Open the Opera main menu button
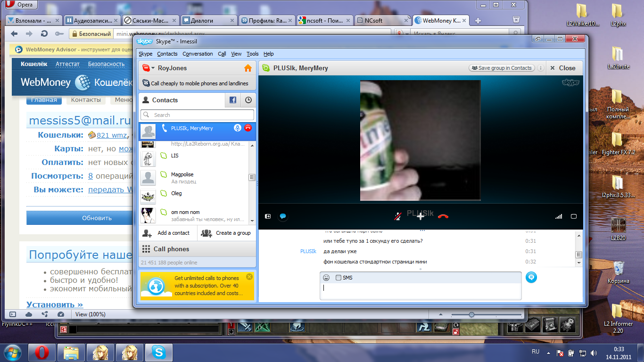 (x=22, y=5)
